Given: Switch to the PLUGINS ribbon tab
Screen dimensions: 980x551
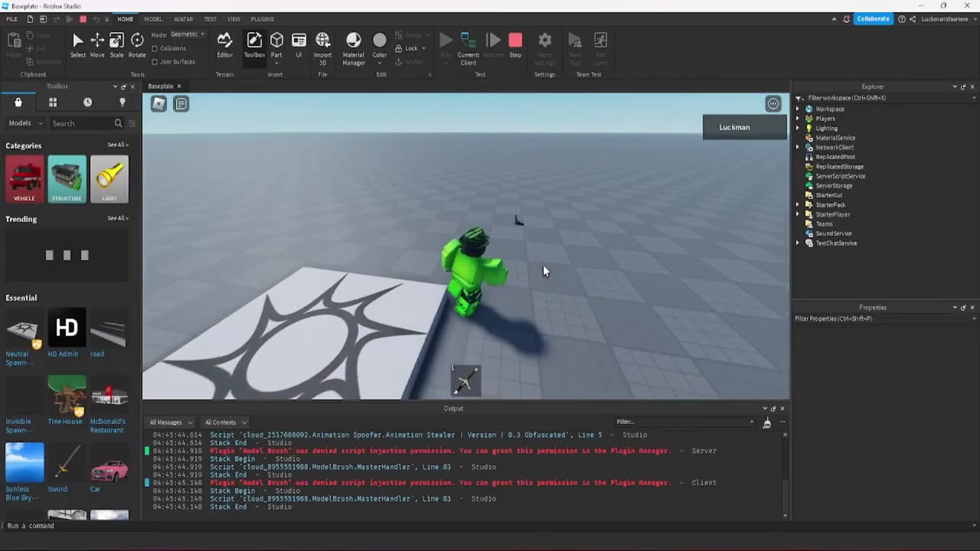Looking at the screenshot, I should click(x=263, y=19).
